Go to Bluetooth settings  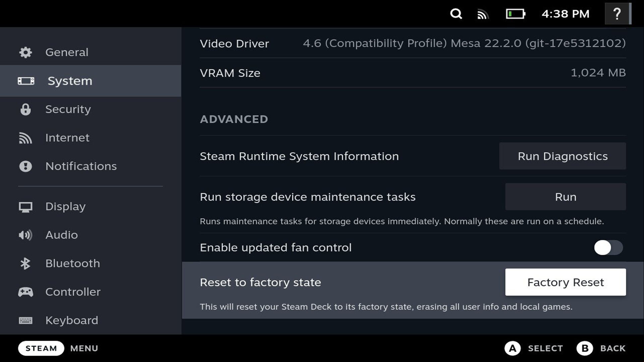point(91,263)
